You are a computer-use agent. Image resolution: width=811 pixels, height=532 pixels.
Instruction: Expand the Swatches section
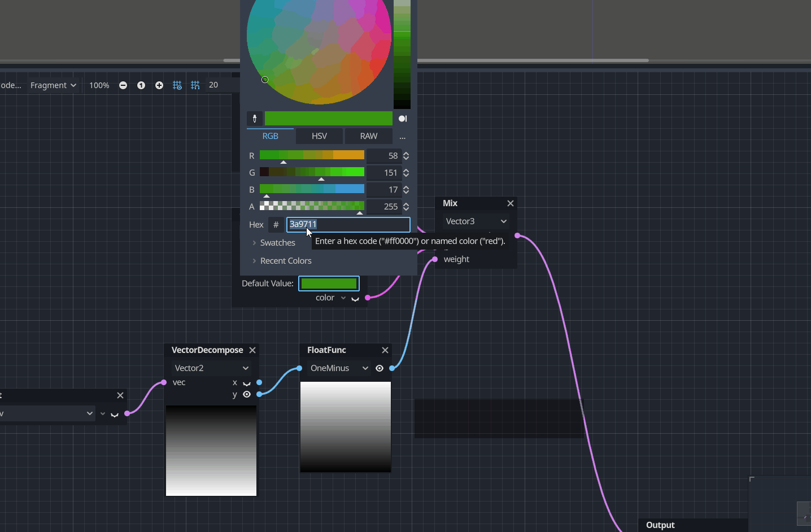pyautogui.click(x=277, y=242)
